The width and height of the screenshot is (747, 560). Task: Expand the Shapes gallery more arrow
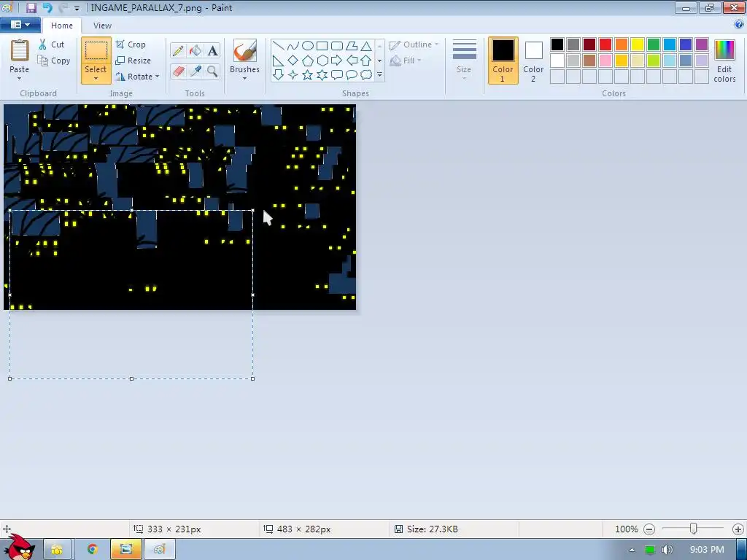point(379,75)
